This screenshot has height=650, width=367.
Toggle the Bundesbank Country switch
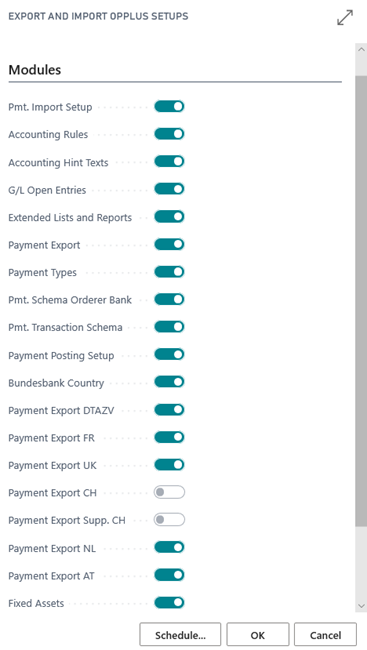169,382
